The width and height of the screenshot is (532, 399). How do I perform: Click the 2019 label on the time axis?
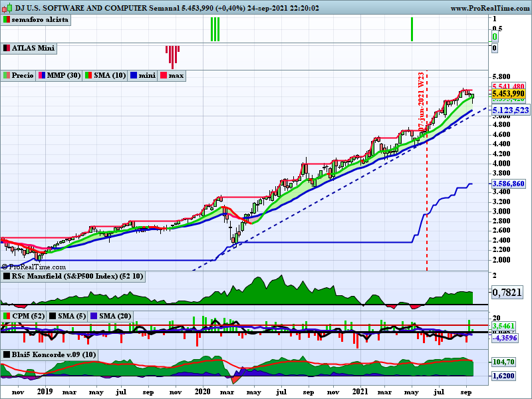(x=45, y=392)
